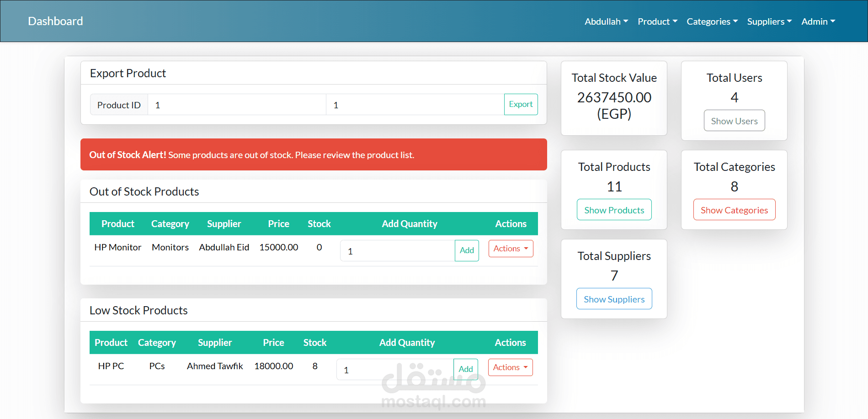Screen dimensions: 868x419
Task: Click the 18000.00 price cell
Action: (x=274, y=366)
